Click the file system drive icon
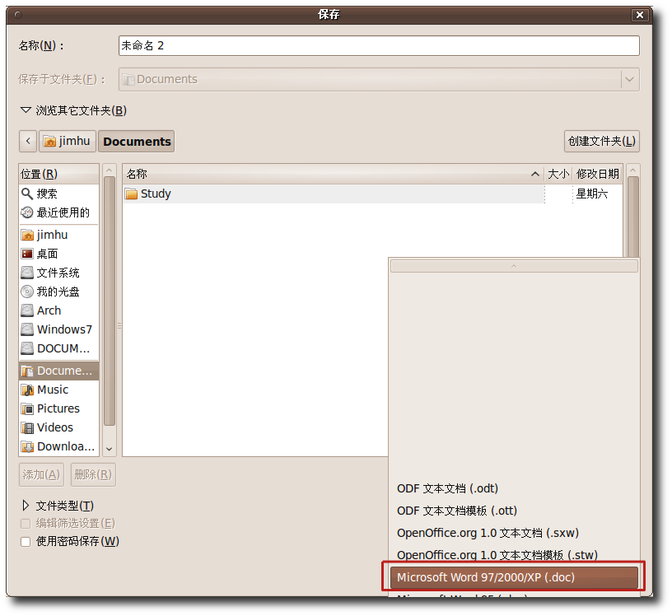This screenshot has width=672, height=616. 27,273
